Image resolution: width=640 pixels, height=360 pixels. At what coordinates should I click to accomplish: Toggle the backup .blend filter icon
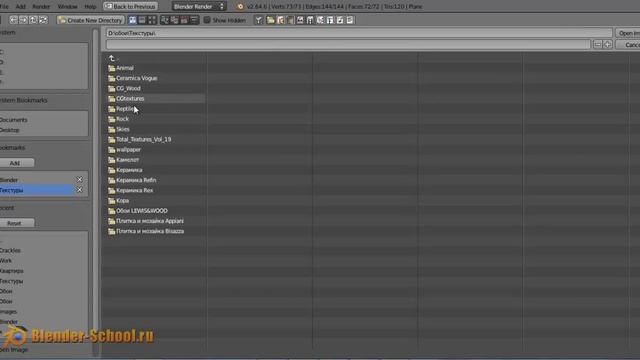[290, 20]
